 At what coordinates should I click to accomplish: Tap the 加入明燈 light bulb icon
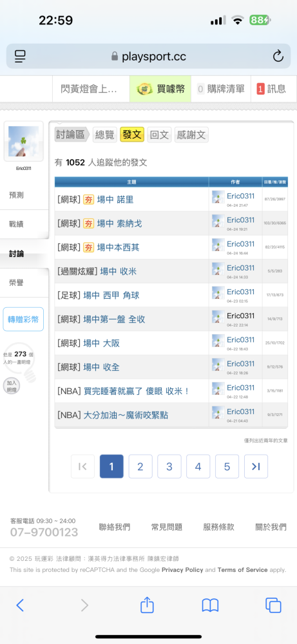point(11,386)
